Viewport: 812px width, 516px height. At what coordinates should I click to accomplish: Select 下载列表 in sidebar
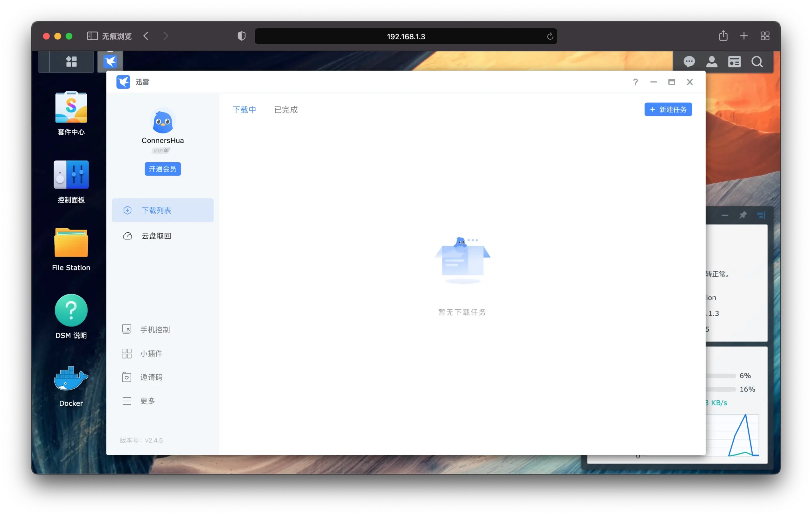coord(162,210)
